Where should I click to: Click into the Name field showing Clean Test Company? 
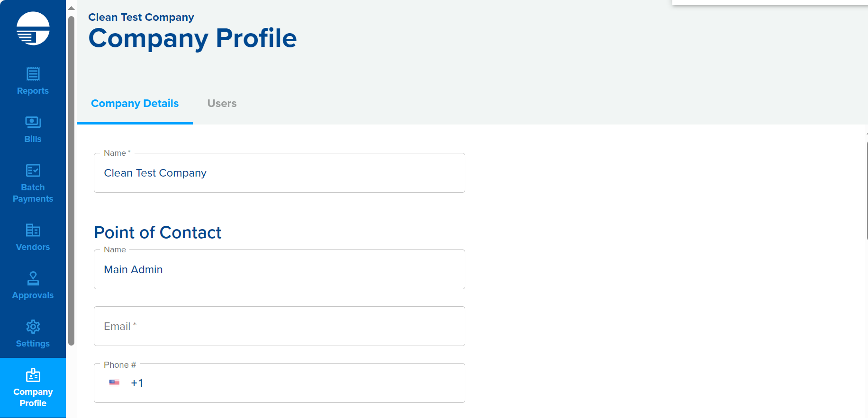click(280, 173)
